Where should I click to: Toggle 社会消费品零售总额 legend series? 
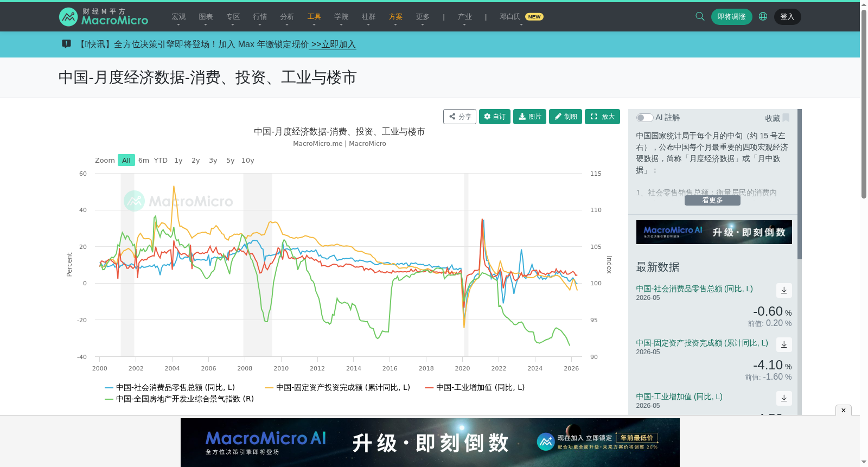(170, 387)
